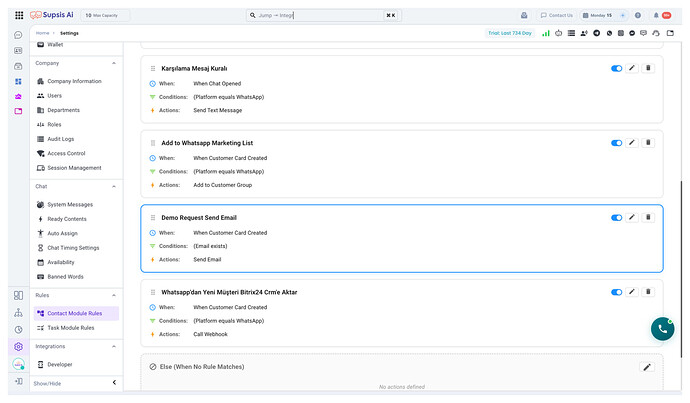Screen dimensions: 690x403
Task: Open Ready Contents settings
Action: click(67, 219)
